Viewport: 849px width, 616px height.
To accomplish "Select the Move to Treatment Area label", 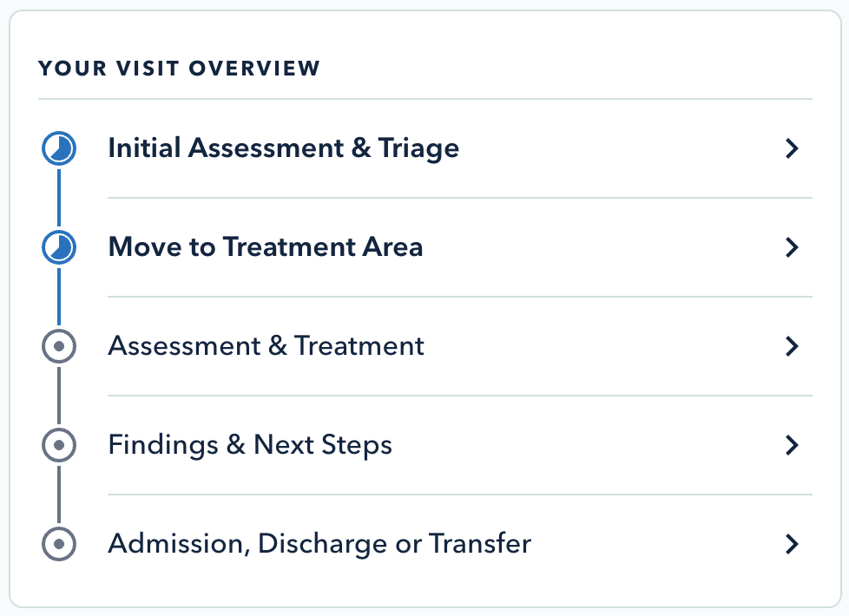I will 265,247.
